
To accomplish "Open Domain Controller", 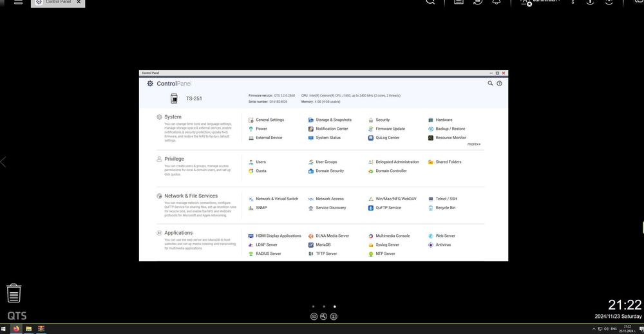I will [x=387, y=171].
